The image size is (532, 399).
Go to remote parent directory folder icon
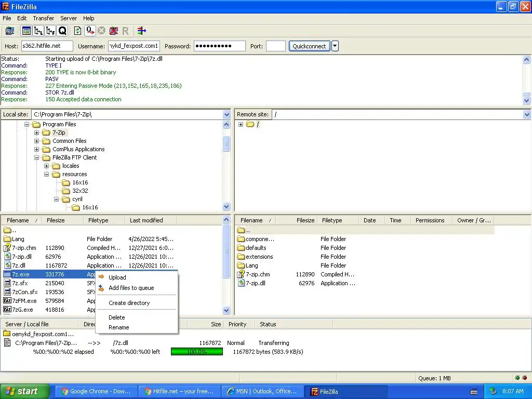(241, 230)
